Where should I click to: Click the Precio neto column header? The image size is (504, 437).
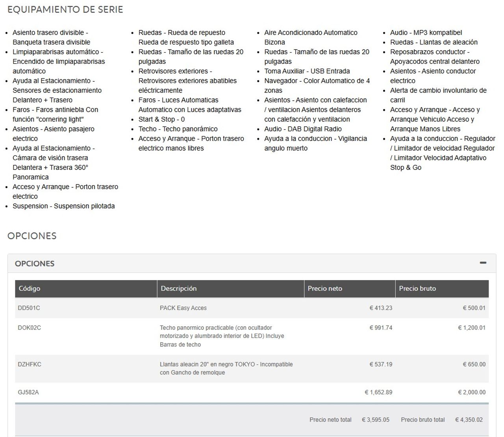pyautogui.click(x=325, y=288)
